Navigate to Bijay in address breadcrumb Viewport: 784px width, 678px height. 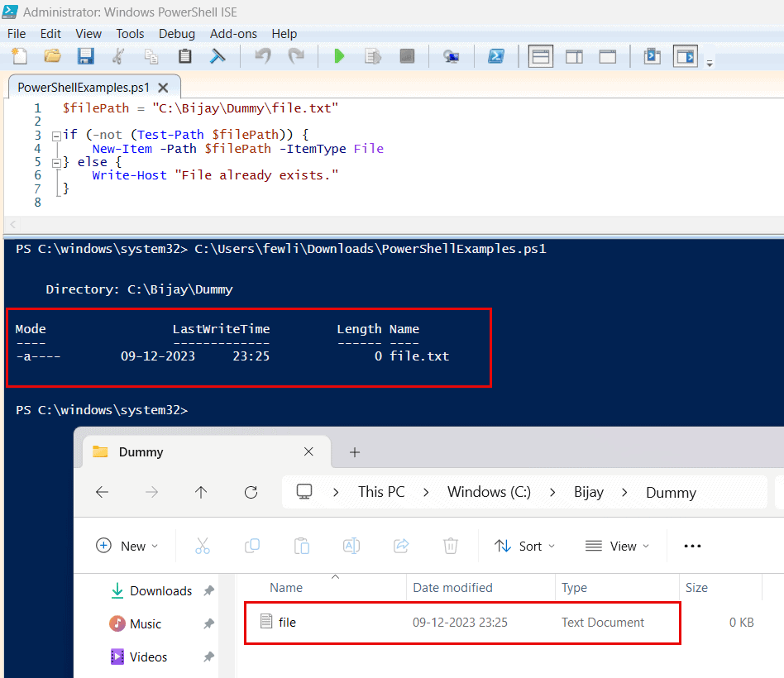(588, 492)
